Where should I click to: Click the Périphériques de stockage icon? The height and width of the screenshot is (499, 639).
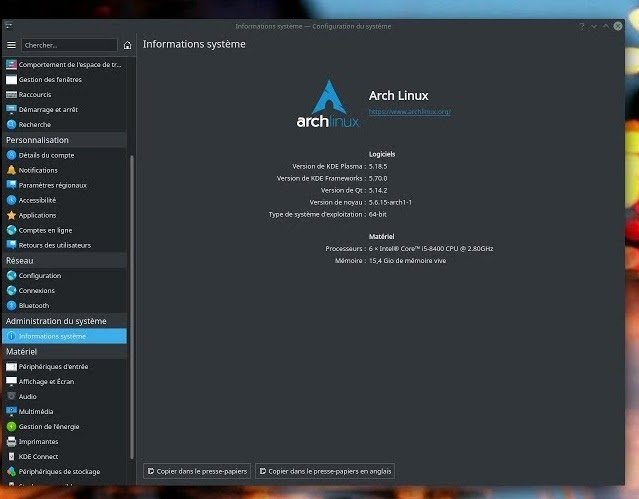(11, 471)
